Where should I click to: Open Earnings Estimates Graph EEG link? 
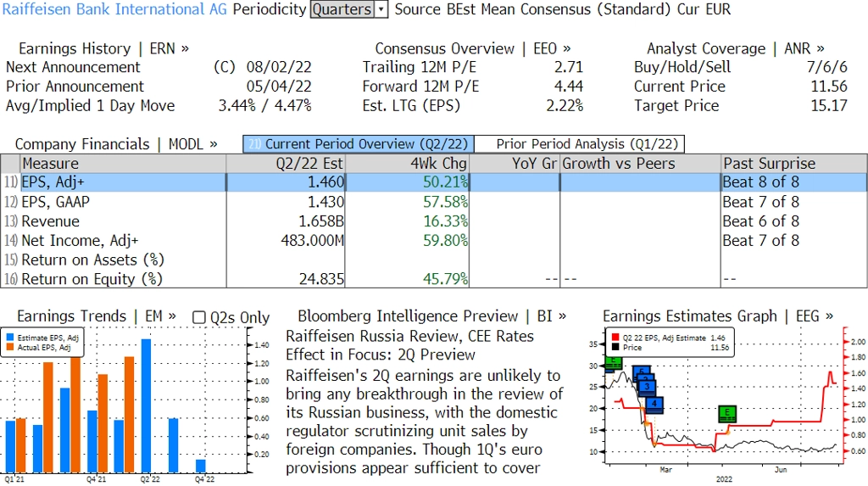tap(718, 316)
